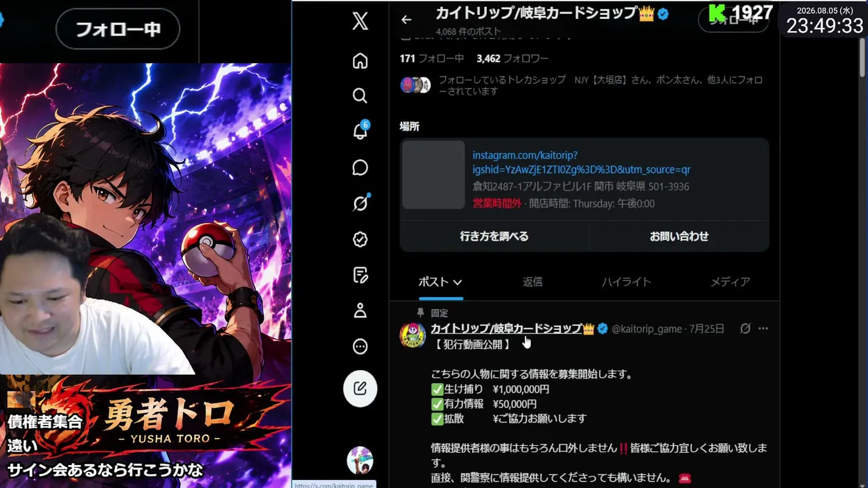Click the location card thumbnail placeholder
The width and height of the screenshot is (868, 488).
click(x=433, y=175)
